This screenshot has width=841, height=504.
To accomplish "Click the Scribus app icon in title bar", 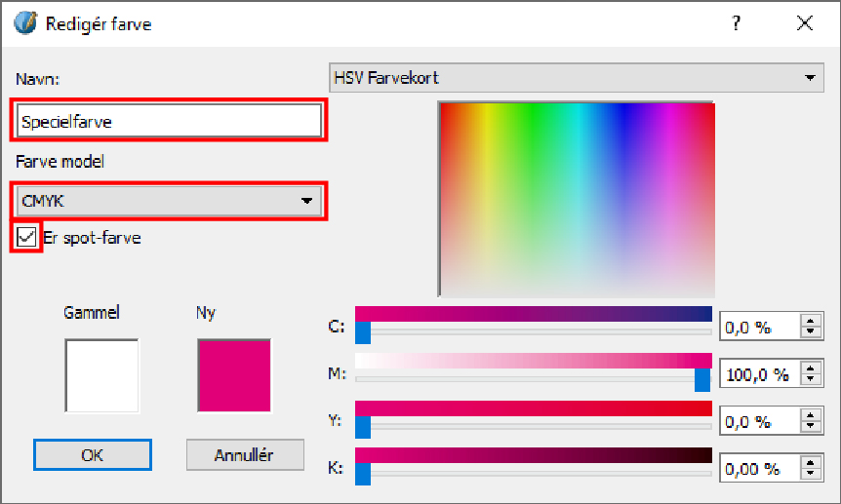I will [25, 23].
